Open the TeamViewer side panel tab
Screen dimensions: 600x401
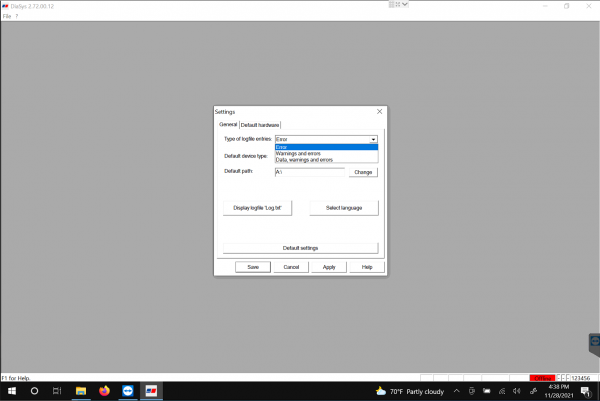(595, 343)
